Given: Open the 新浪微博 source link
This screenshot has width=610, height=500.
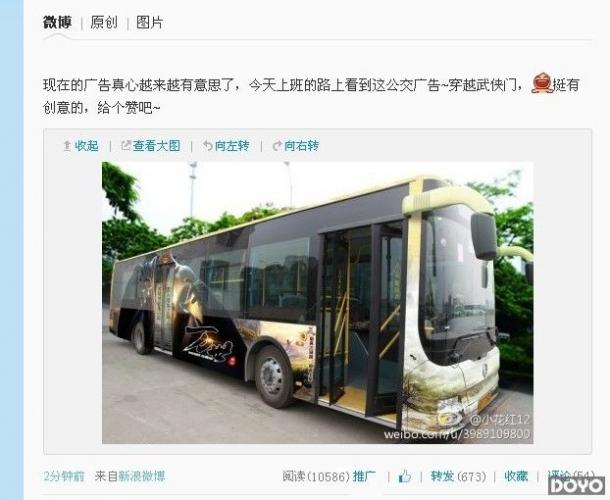Looking at the screenshot, I should point(142,476).
